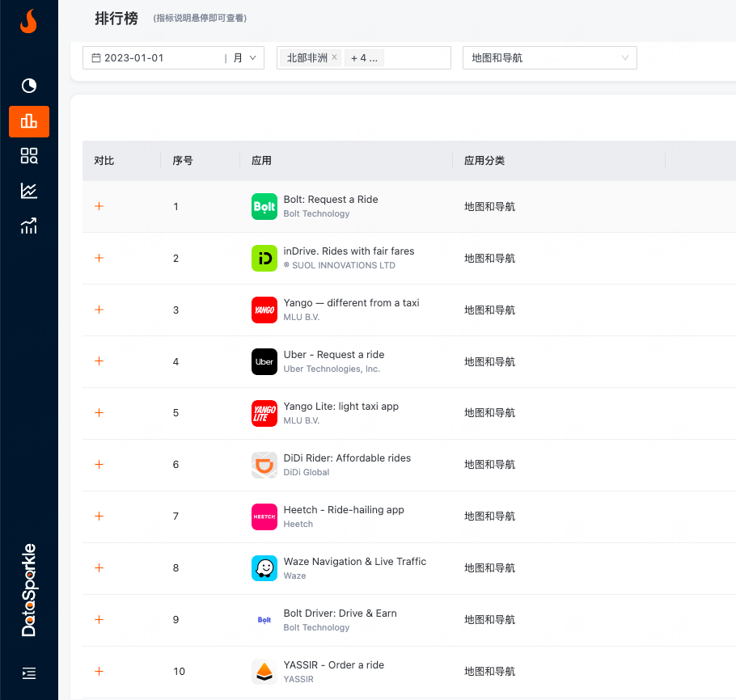This screenshot has height=700, width=736.
Task: Open the growth chart with arrow sidebar icon
Action: click(29, 226)
